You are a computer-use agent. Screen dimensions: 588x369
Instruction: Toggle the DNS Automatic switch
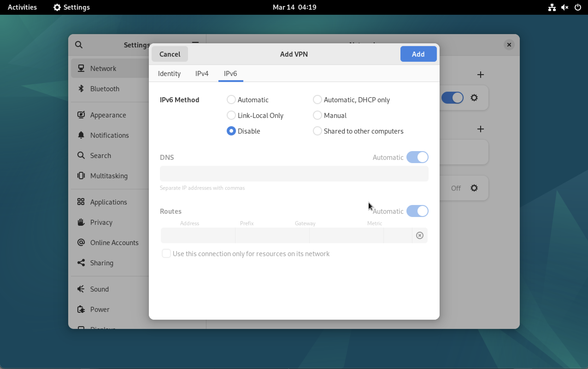(x=417, y=157)
